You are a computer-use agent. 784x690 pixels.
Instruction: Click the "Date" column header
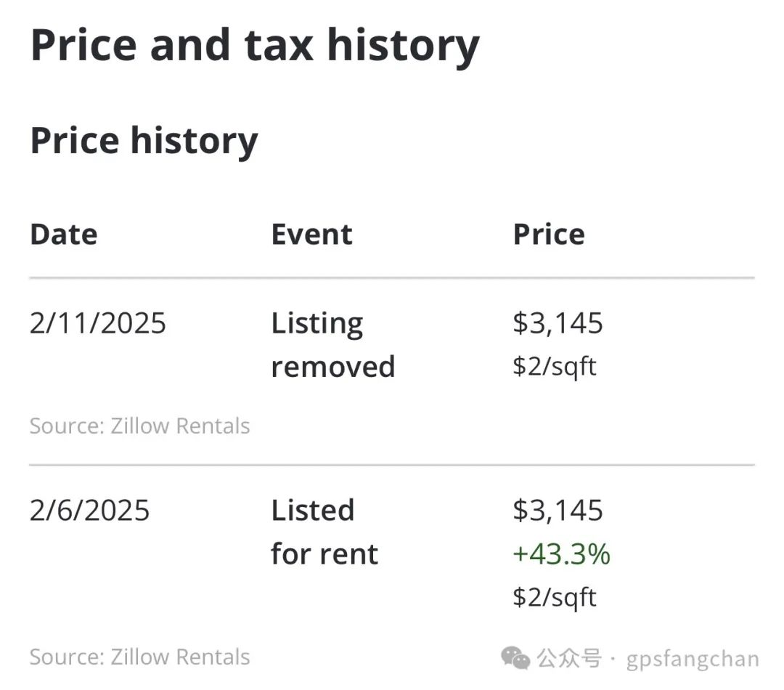click(x=63, y=234)
